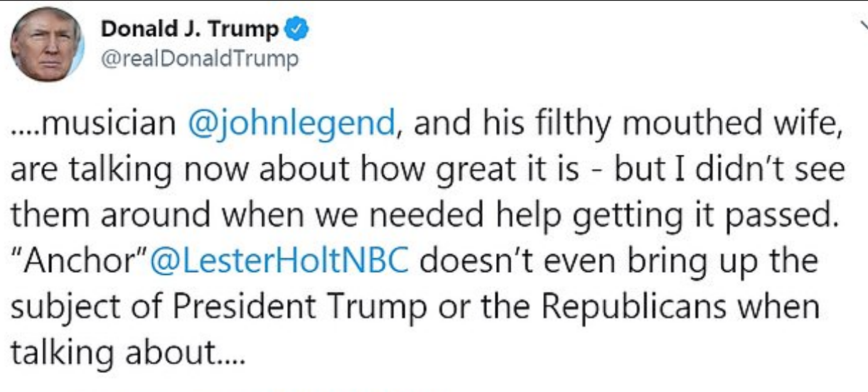Click the profile avatar photo

pyautogui.click(x=47, y=44)
